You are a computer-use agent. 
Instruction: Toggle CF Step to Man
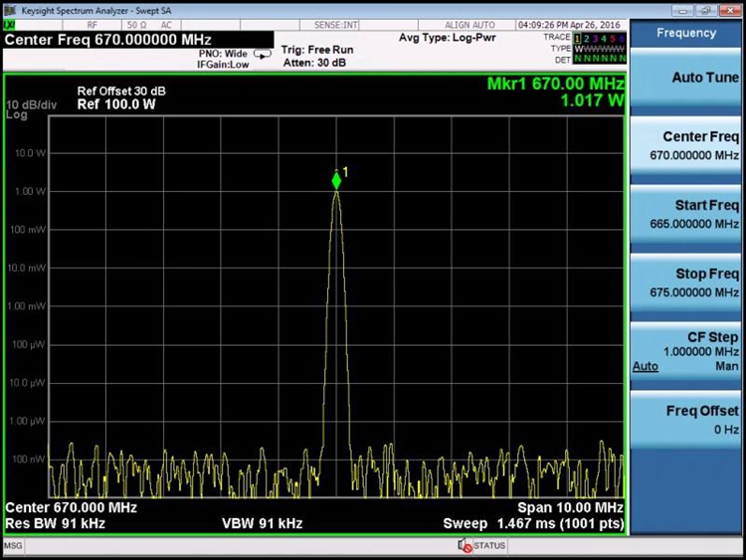[x=727, y=366]
